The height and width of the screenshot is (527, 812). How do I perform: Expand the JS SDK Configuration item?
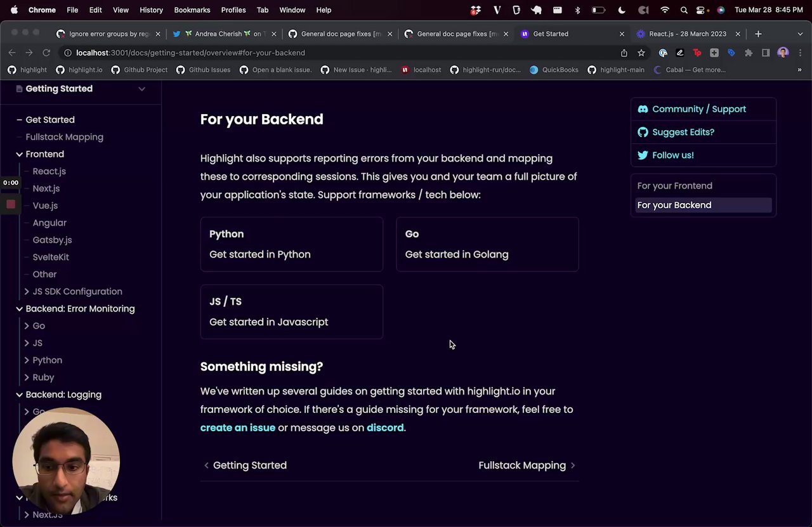point(27,292)
